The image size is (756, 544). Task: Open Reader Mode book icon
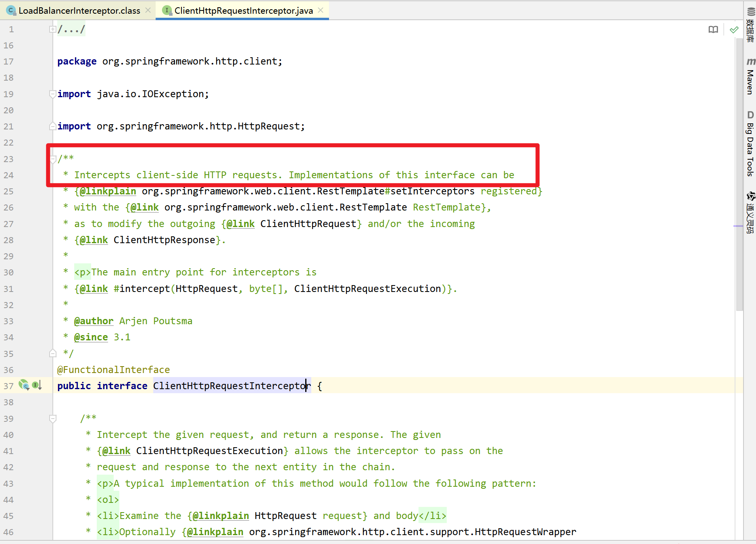tap(713, 29)
